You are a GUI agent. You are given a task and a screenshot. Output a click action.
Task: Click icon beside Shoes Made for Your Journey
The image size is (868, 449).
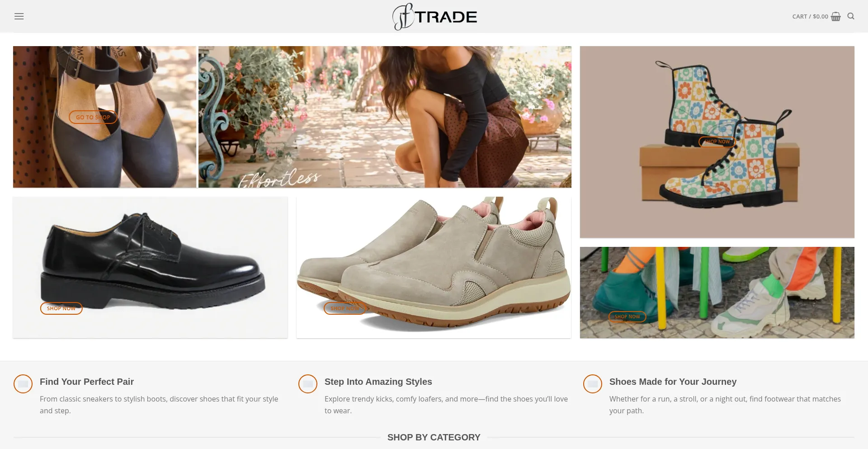point(593,384)
